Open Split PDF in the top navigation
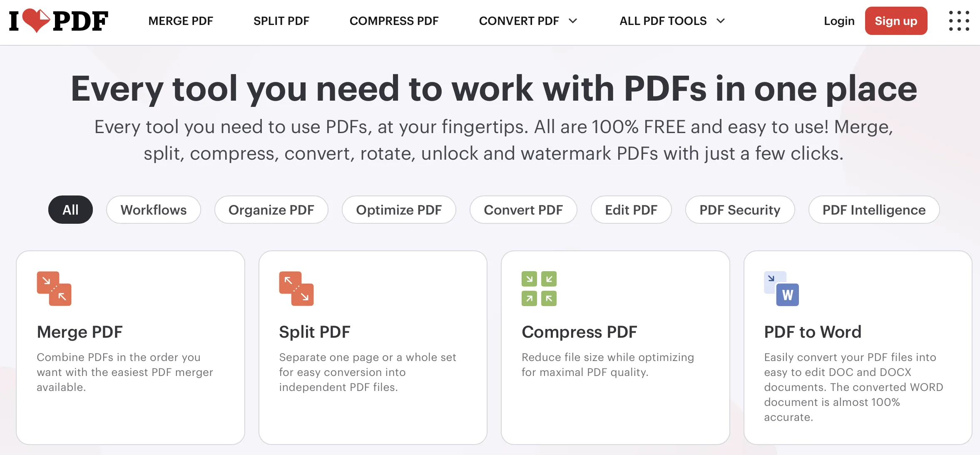Viewport: 980px width, 455px height. tap(281, 21)
